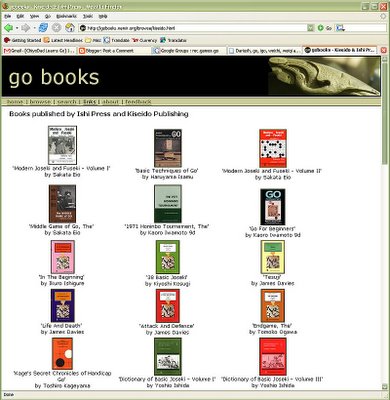Switch to the Gmail tab

click(x=39, y=51)
